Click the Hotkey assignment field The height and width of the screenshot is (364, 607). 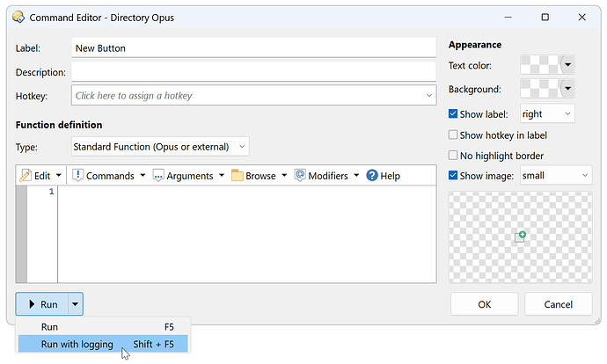tap(253, 96)
